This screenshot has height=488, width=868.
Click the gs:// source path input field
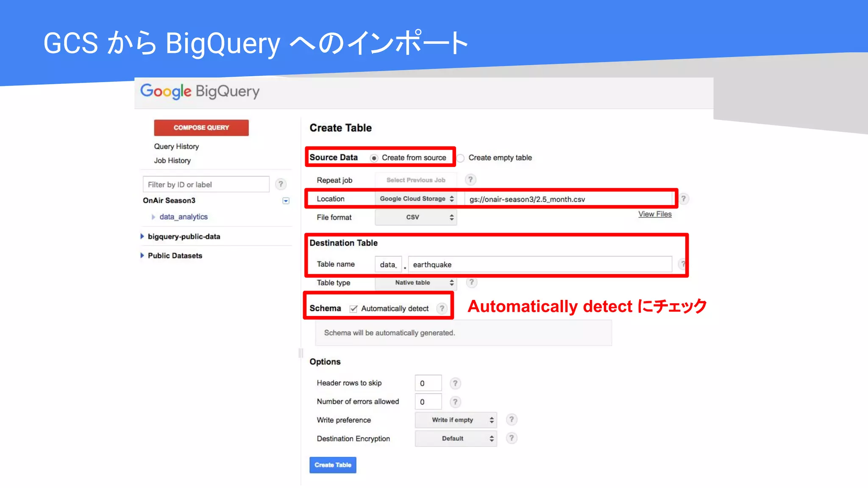tap(568, 199)
